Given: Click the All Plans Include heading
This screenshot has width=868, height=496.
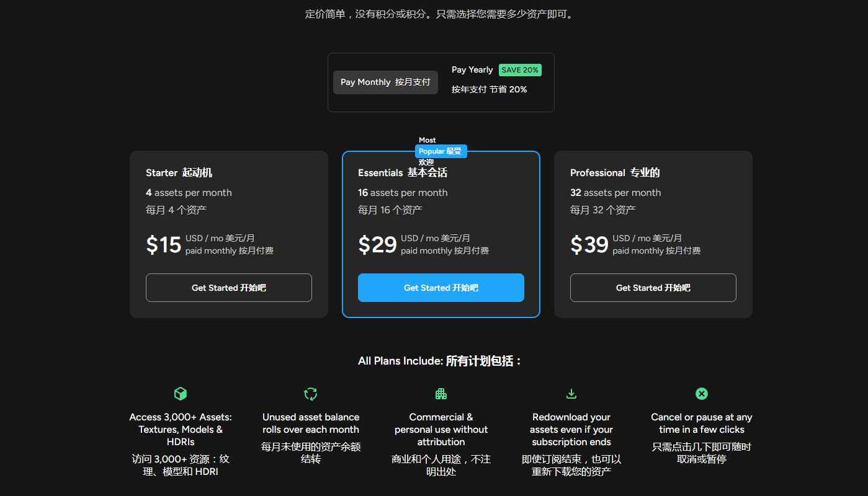Looking at the screenshot, I should [441, 361].
